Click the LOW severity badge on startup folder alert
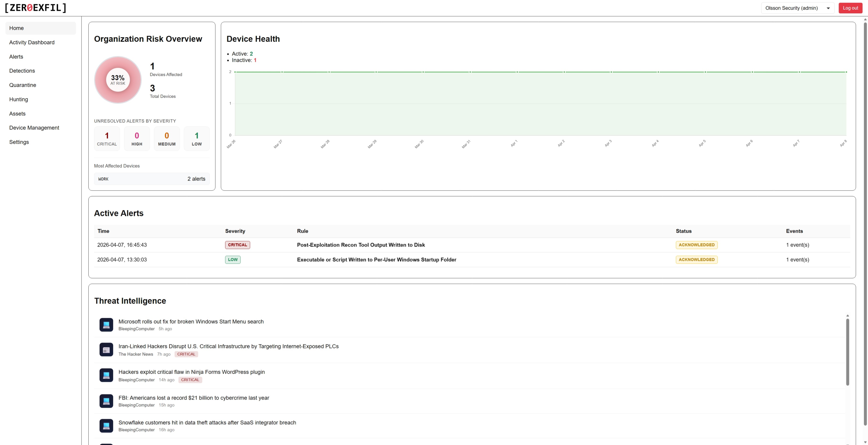The height and width of the screenshot is (445, 868). [232, 259]
